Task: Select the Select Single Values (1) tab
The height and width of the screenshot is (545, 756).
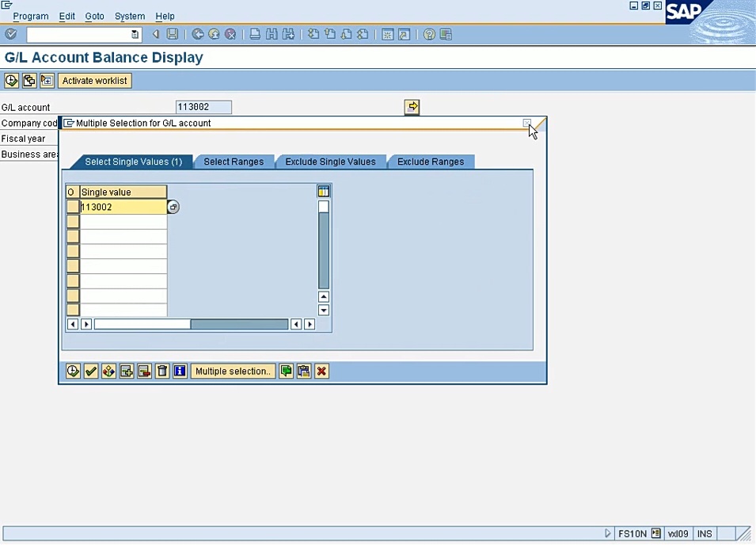Action: click(134, 162)
